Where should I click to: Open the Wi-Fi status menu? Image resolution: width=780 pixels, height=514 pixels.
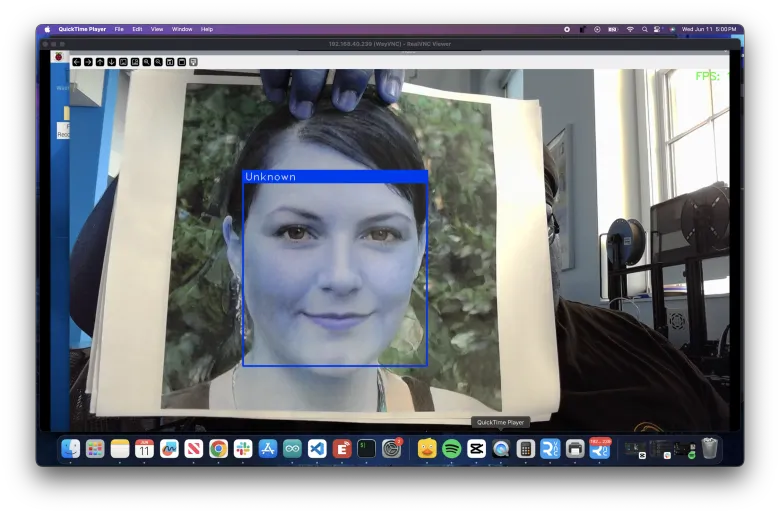point(630,29)
